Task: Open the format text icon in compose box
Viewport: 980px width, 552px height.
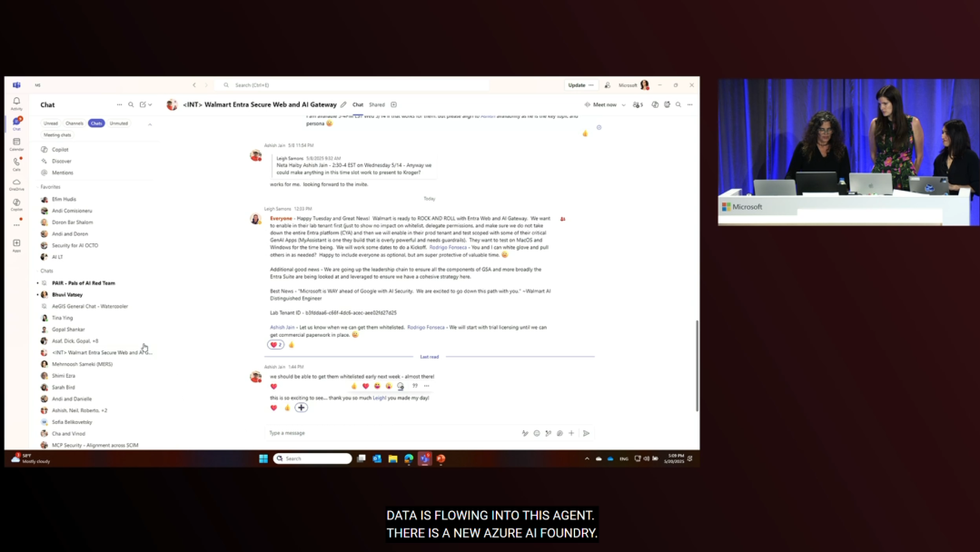Action: 525,433
